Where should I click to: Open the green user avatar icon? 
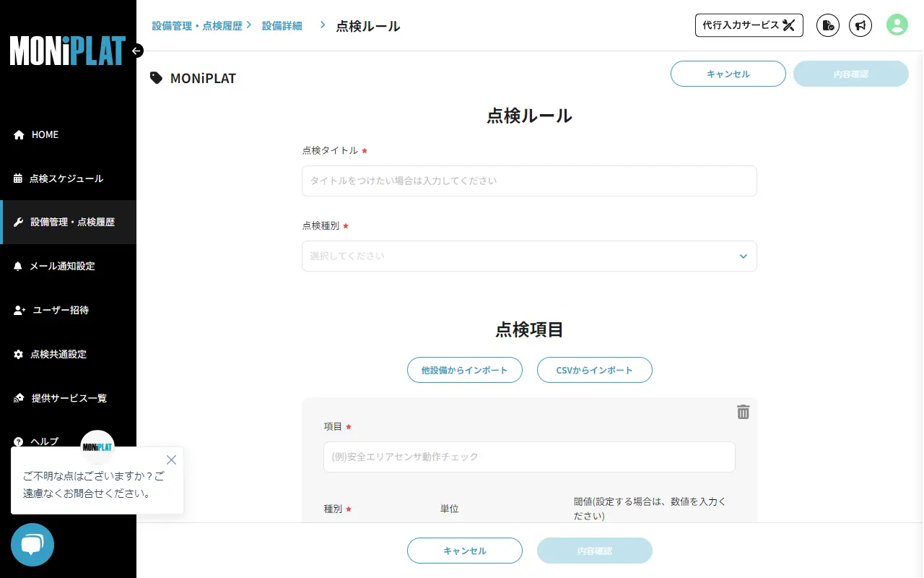pyautogui.click(x=897, y=25)
